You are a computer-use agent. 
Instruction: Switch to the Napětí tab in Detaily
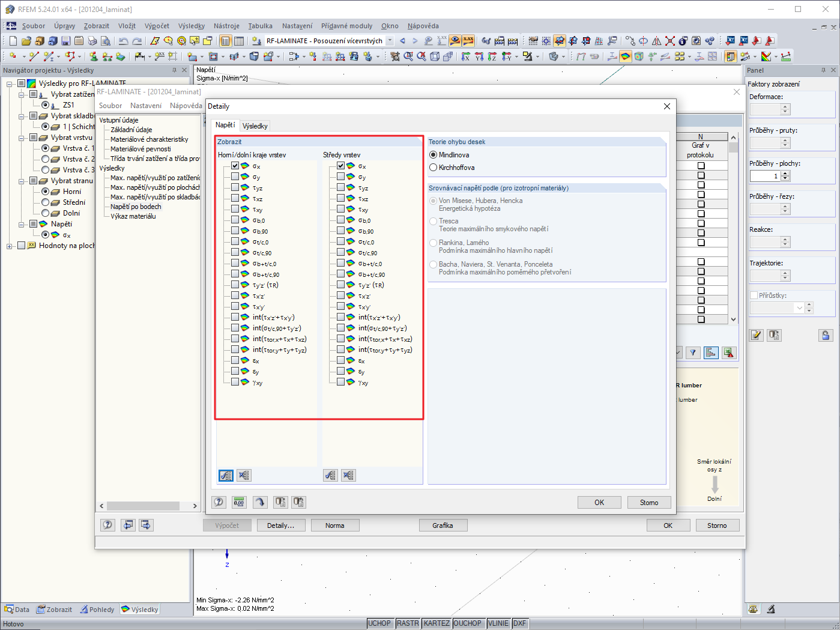coord(225,125)
